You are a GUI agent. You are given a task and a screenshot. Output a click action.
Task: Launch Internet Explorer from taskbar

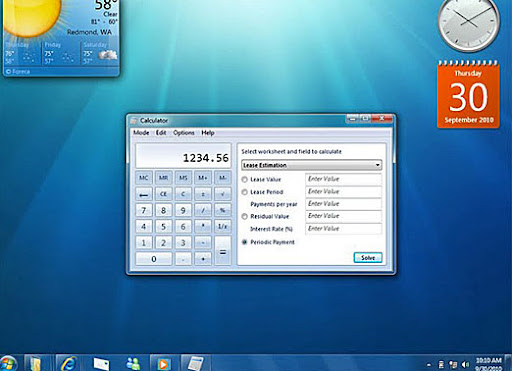[68, 363]
